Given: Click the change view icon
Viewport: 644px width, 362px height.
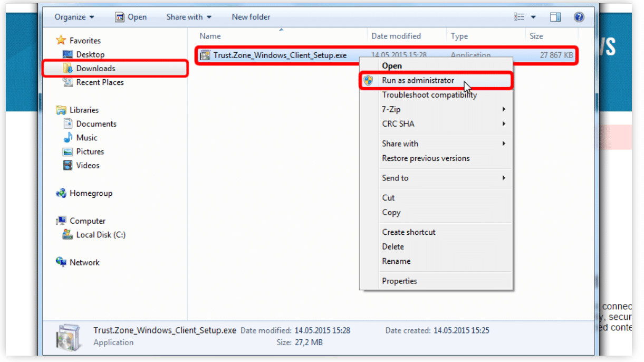Looking at the screenshot, I should [519, 17].
